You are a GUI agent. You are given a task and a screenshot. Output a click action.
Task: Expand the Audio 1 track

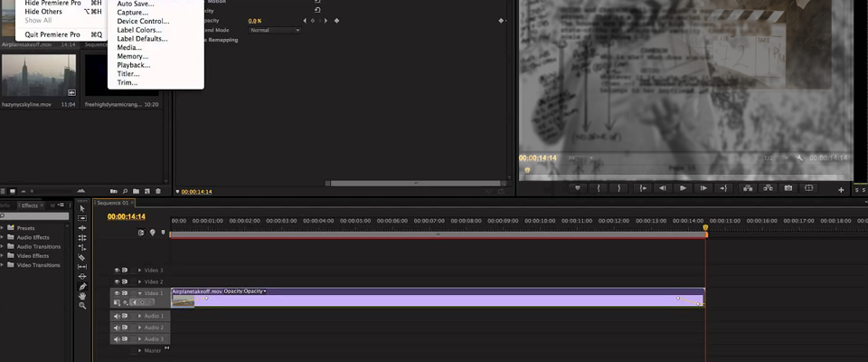(x=139, y=316)
